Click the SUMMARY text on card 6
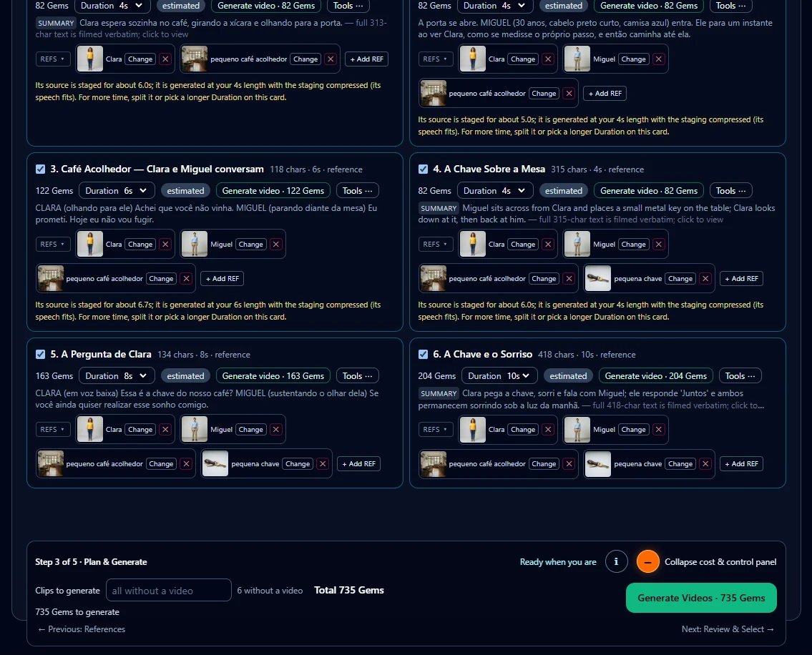 pyautogui.click(x=438, y=393)
